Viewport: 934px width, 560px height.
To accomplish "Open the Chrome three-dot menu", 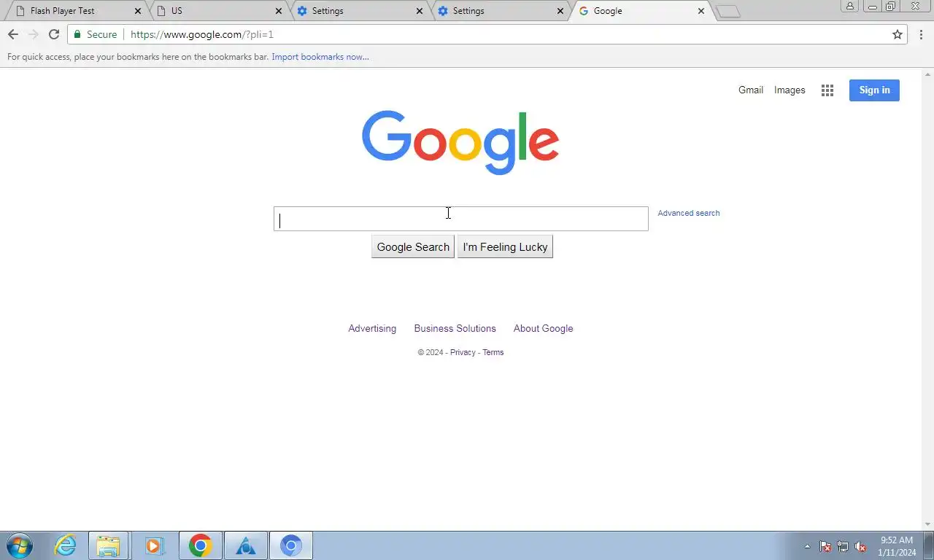I will [921, 34].
